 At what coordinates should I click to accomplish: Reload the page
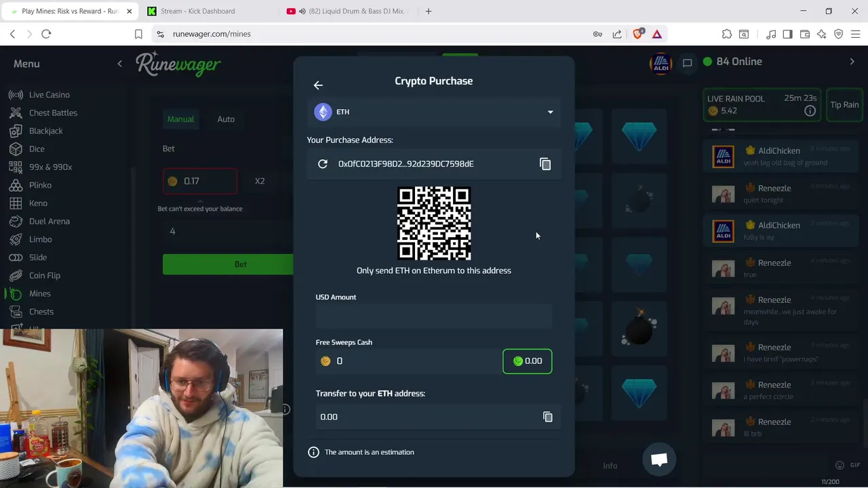[46, 34]
